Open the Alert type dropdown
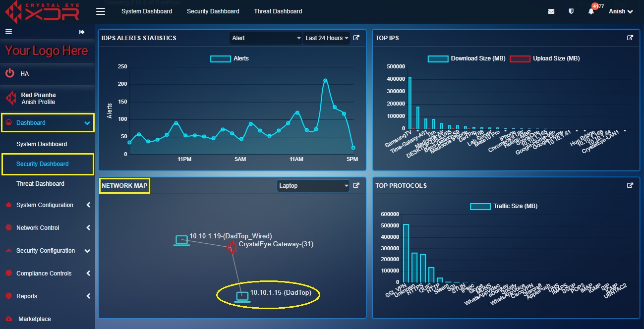This screenshot has width=644, height=329. coord(266,38)
